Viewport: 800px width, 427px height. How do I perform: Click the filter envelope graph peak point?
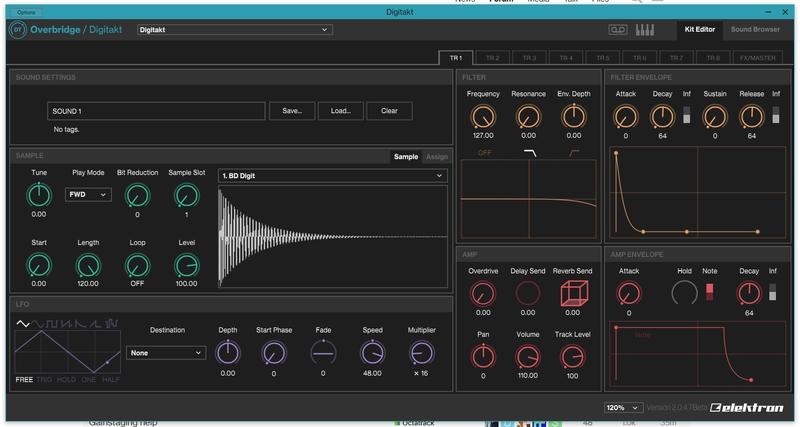(x=616, y=153)
